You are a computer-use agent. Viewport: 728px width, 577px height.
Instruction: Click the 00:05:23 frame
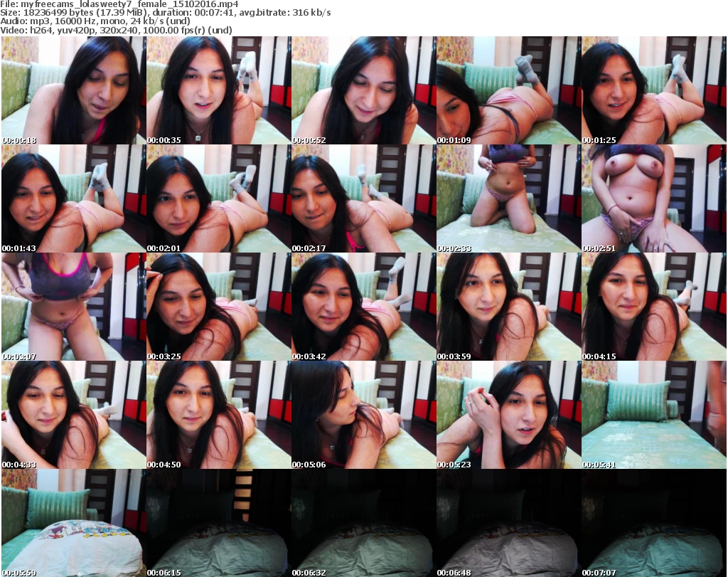[x=508, y=415]
